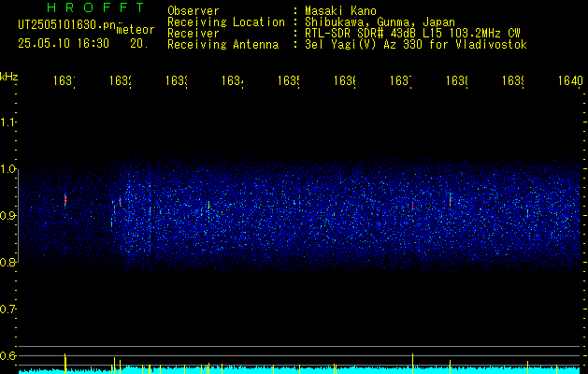Click the 0.7 frequency axis label
This screenshot has height=374, width=588.
(7, 309)
